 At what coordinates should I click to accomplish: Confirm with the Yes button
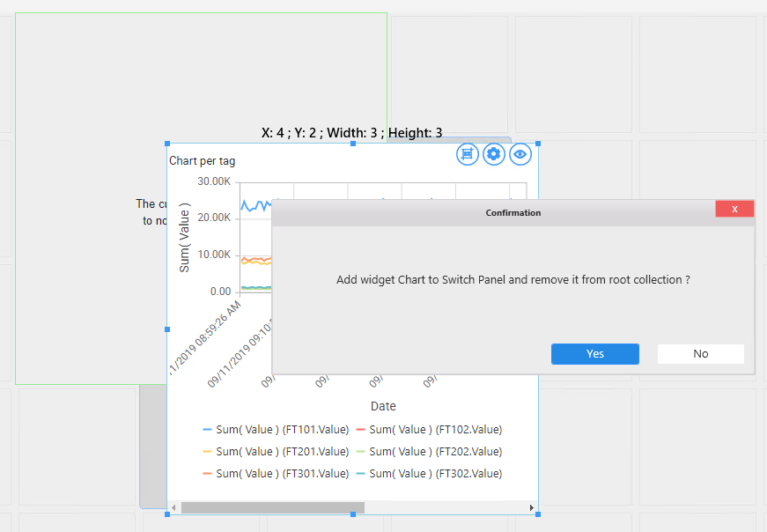[595, 353]
